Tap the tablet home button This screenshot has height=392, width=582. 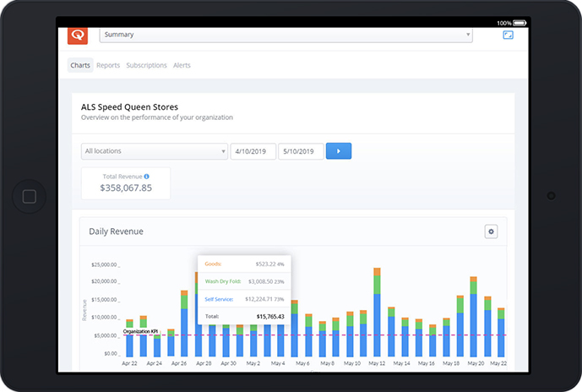(x=29, y=196)
